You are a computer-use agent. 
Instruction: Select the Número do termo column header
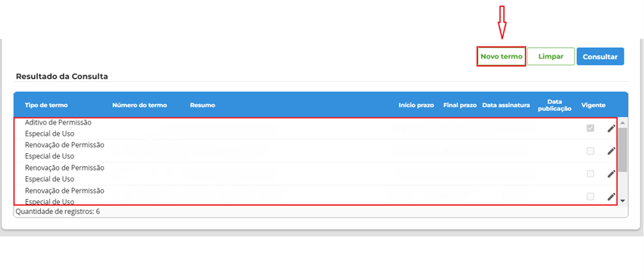[x=139, y=105]
